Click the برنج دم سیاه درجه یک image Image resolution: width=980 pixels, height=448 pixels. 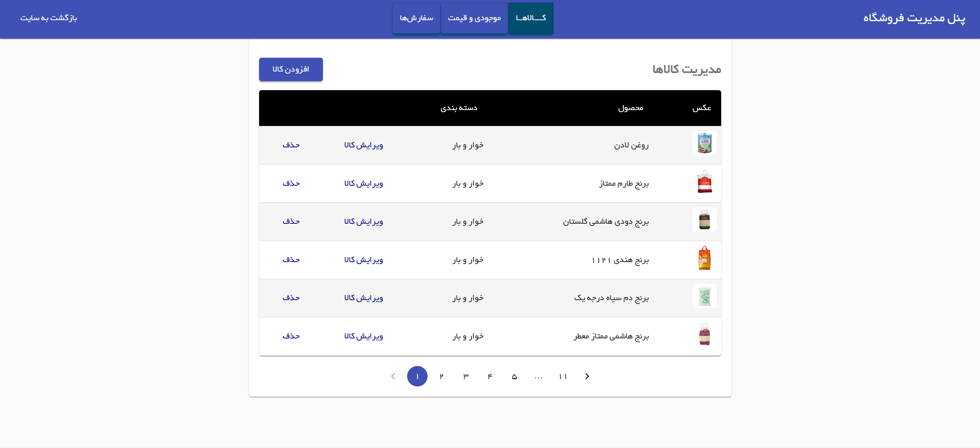click(704, 296)
